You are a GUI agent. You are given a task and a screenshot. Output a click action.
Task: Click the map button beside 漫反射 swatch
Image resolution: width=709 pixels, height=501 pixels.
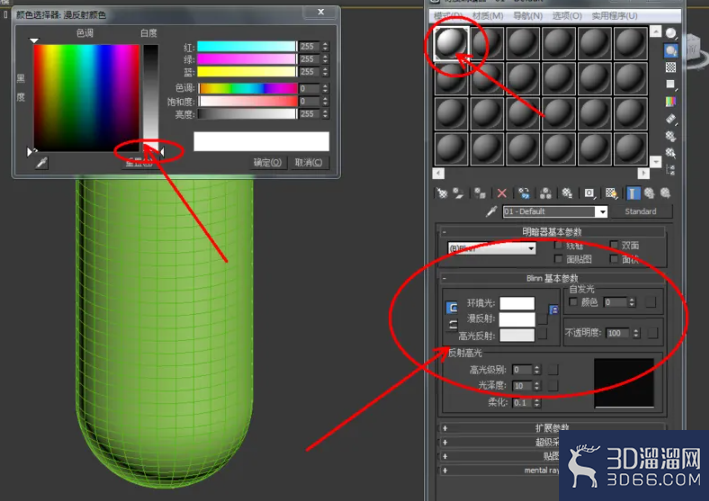click(543, 319)
